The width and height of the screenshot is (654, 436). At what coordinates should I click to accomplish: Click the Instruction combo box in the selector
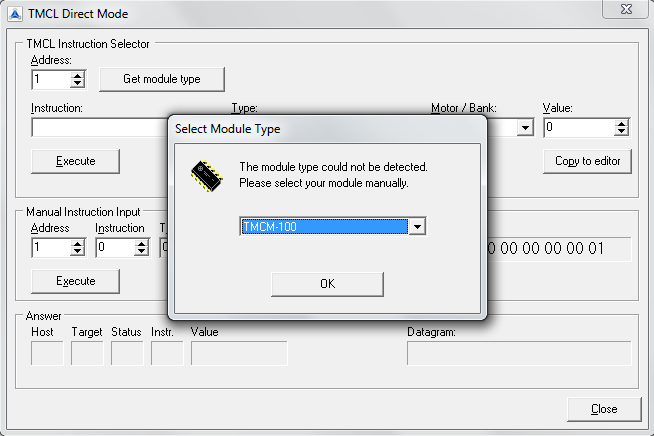[100, 128]
